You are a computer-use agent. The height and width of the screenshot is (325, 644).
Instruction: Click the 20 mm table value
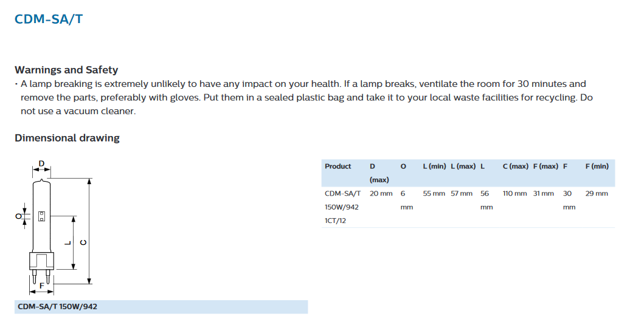[381, 193]
